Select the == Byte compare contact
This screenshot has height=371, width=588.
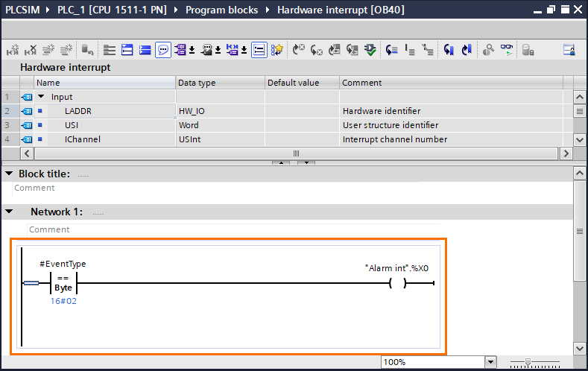pos(63,283)
